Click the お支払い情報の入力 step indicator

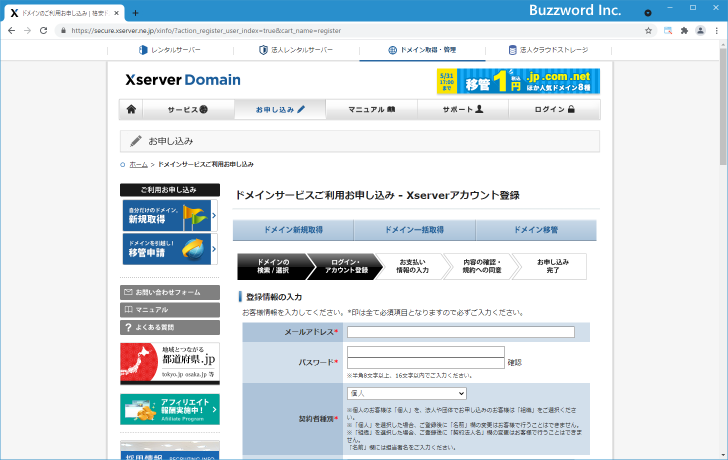413,266
